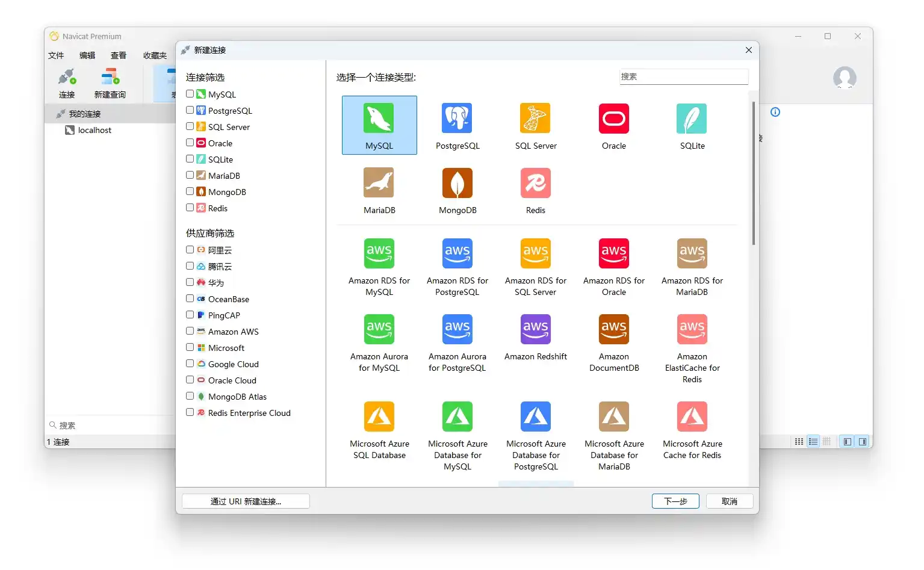Tick the 阿里云 vendor checkbox
This screenshot has width=924, height=570.
(x=190, y=250)
